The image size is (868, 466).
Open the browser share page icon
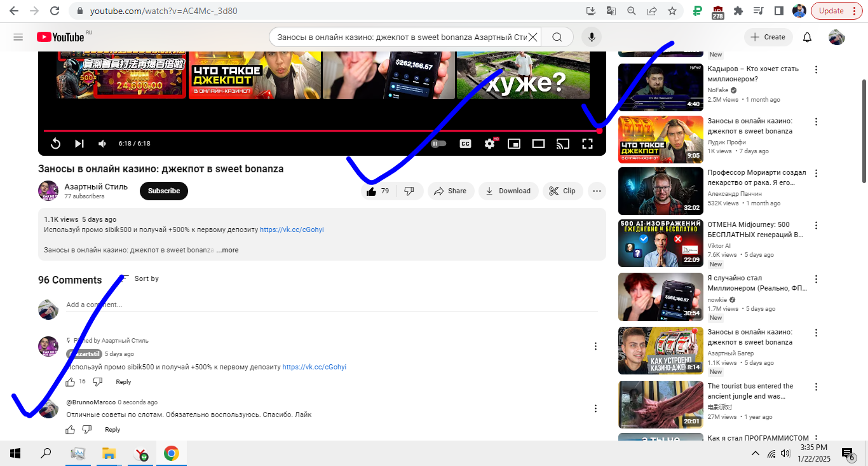[x=652, y=11]
